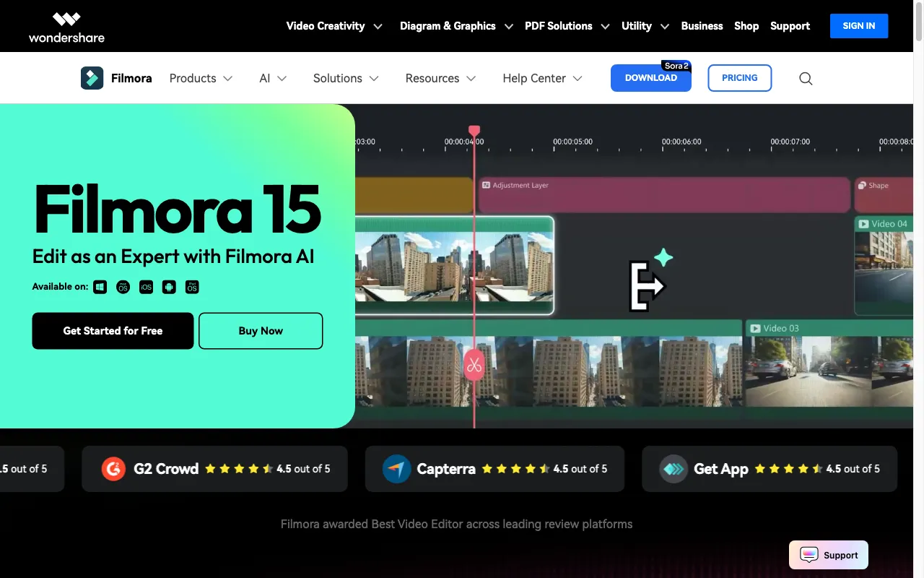This screenshot has height=578, width=924.
Task: Click the Capterra logo icon
Action: pos(396,469)
